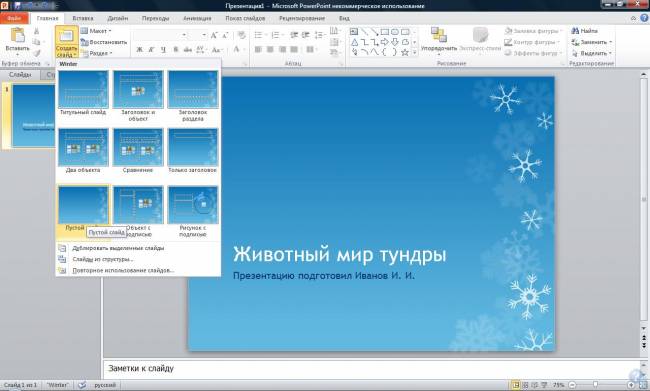Image resolution: width=650 pixels, height=391 pixels.
Task: Click the Find (Найти) binoculars icon
Action: (x=575, y=31)
